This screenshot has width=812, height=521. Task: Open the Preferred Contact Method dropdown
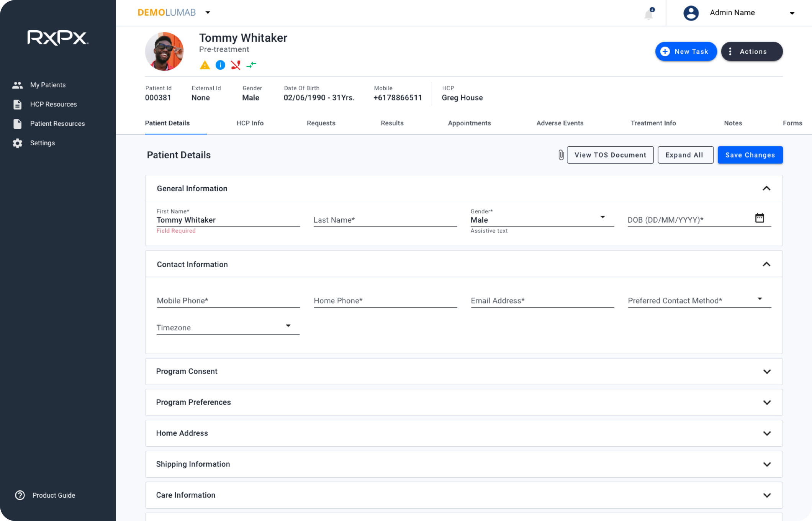point(760,299)
